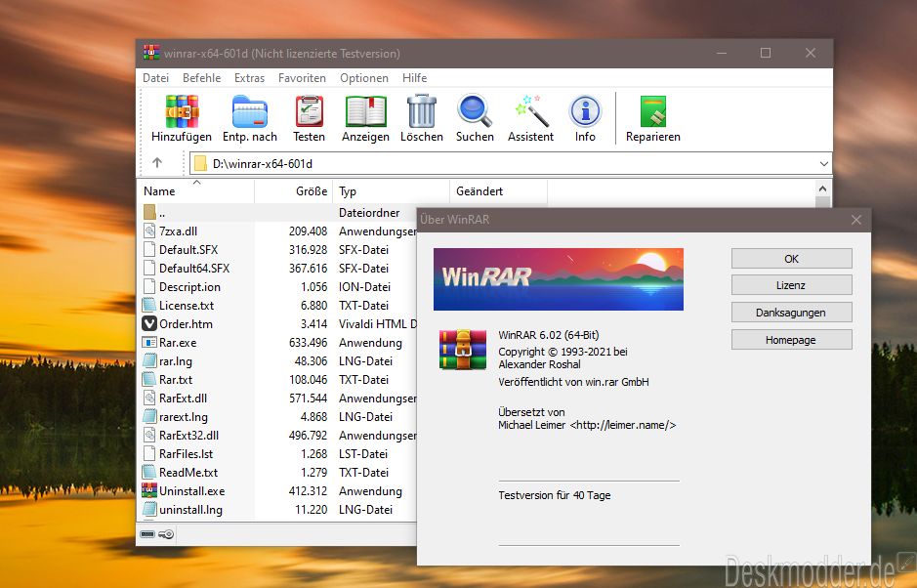Open the Danksagungen credits button

(791, 313)
